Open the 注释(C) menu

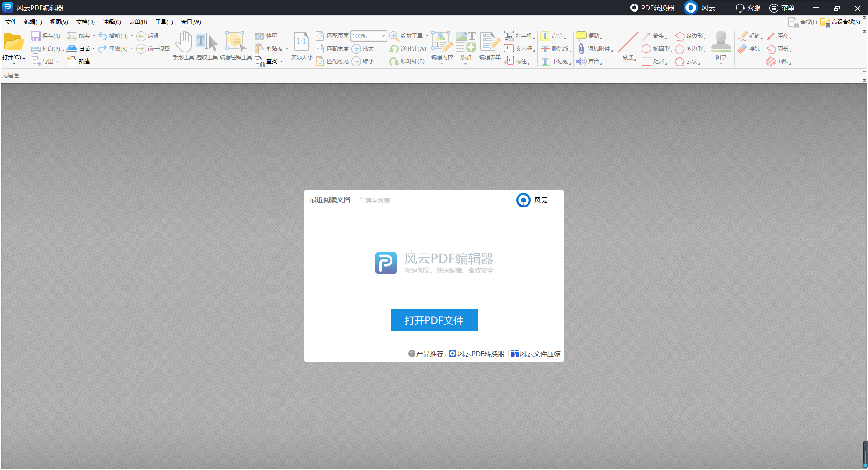pos(112,22)
